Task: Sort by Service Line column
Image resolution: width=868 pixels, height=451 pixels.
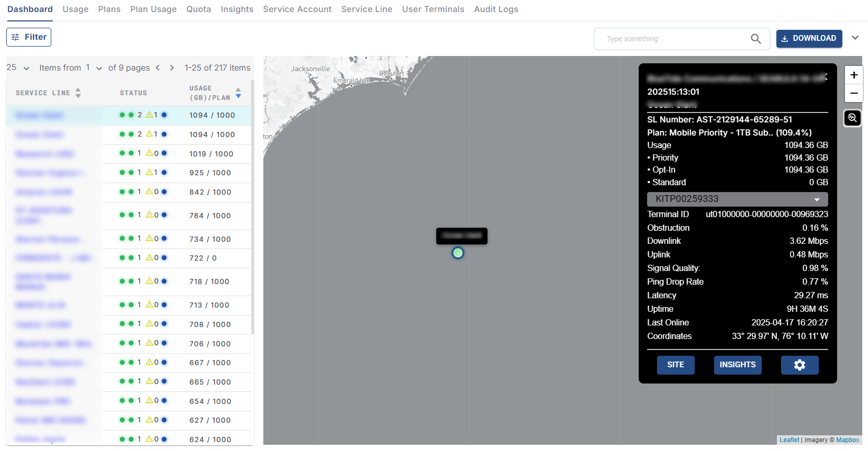Action: pos(78,93)
